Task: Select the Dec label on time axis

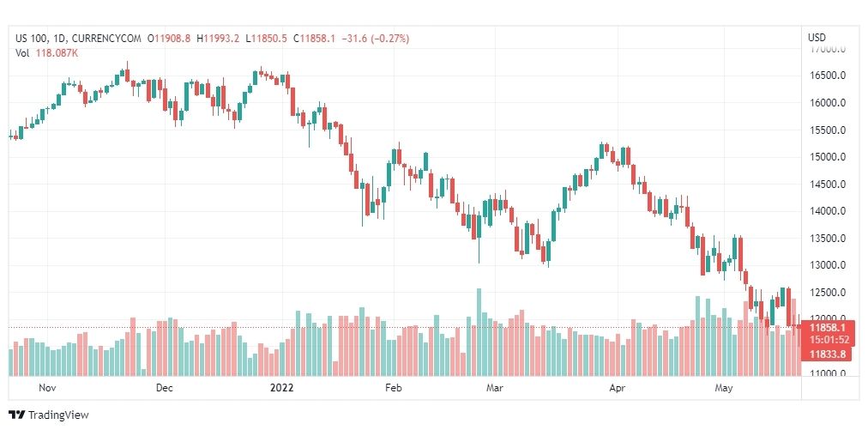Action: click(x=165, y=388)
